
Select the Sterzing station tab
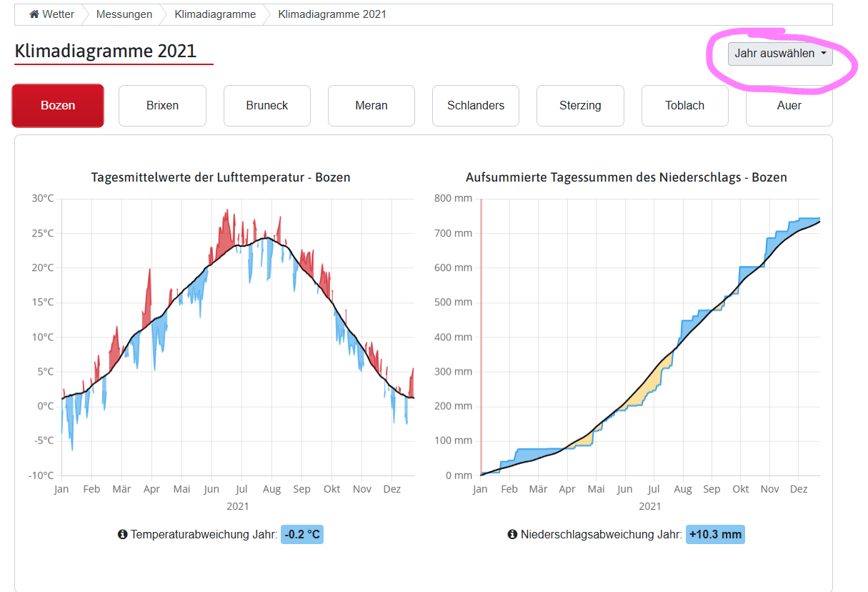(x=580, y=106)
